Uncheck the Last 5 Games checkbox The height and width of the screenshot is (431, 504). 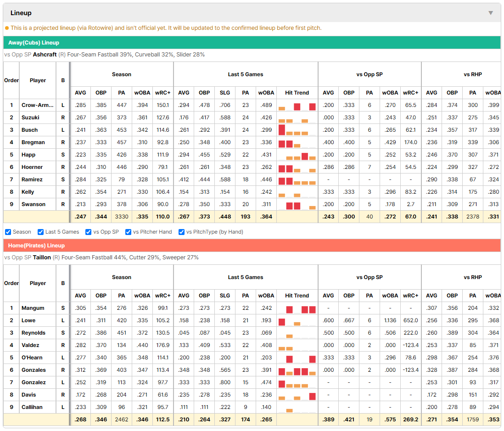point(40,232)
